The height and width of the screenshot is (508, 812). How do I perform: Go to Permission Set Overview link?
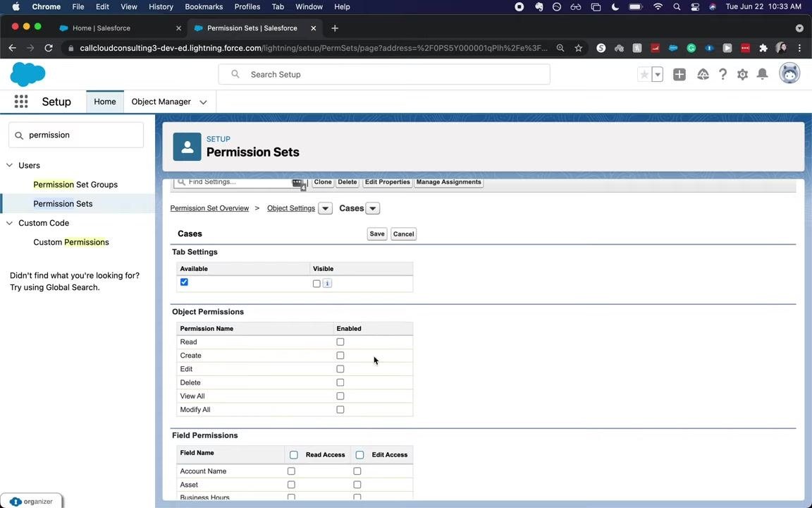coord(210,208)
